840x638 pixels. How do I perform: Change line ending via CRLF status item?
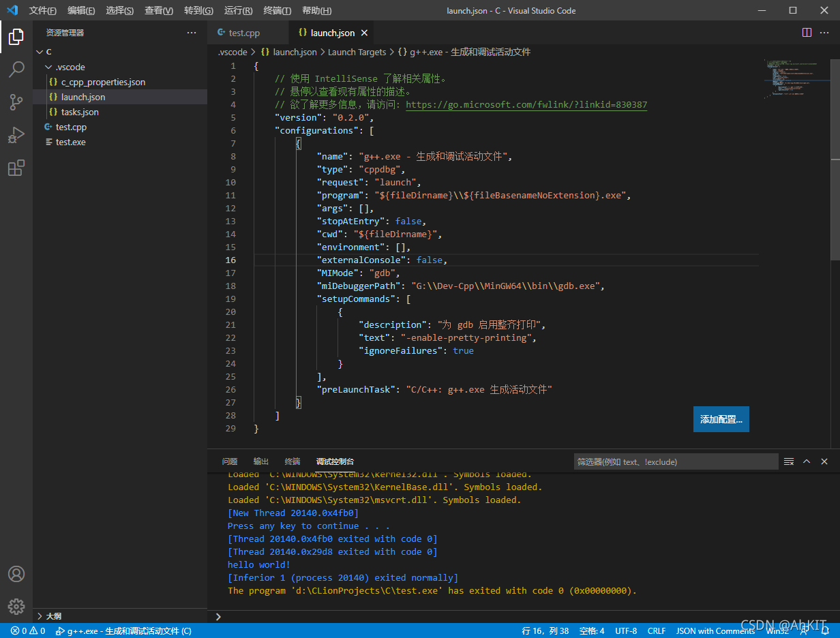657,631
